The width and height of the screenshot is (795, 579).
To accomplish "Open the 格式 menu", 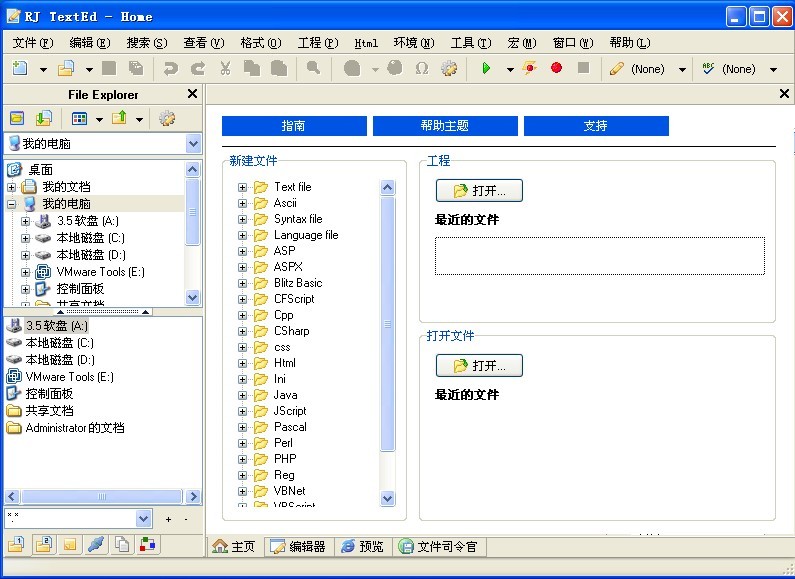I will pyautogui.click(x=260, y=43).
